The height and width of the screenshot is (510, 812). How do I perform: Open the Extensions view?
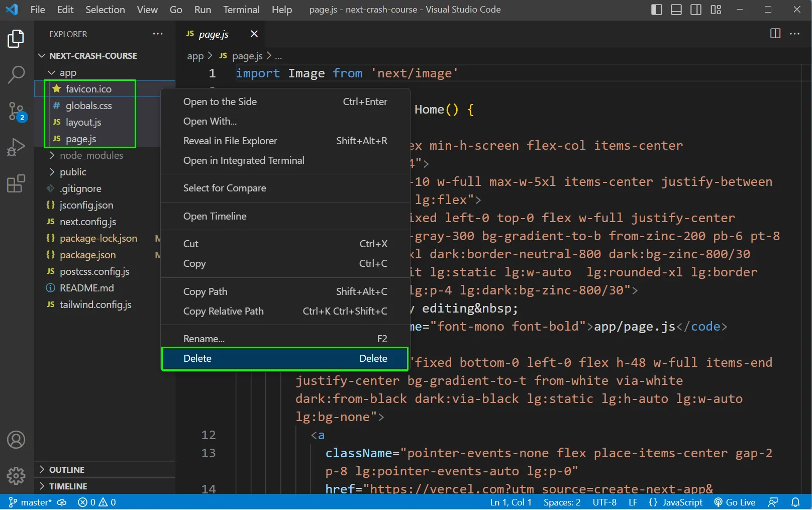click(16, 183)
